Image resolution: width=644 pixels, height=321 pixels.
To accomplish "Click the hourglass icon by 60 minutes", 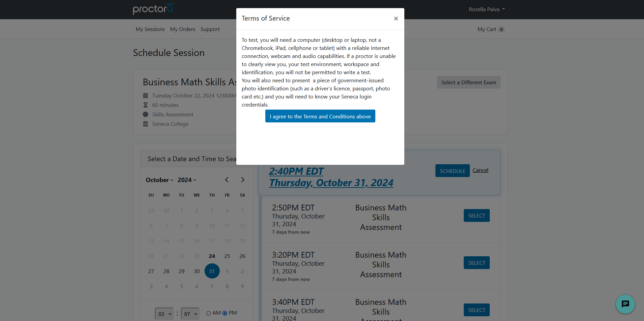I will click(x=145, y=105).
